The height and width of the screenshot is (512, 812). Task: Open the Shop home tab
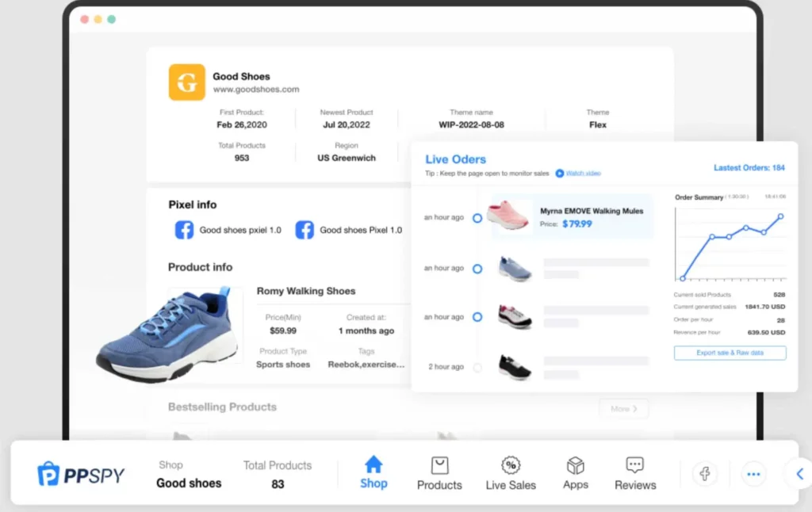coord(373,472)
